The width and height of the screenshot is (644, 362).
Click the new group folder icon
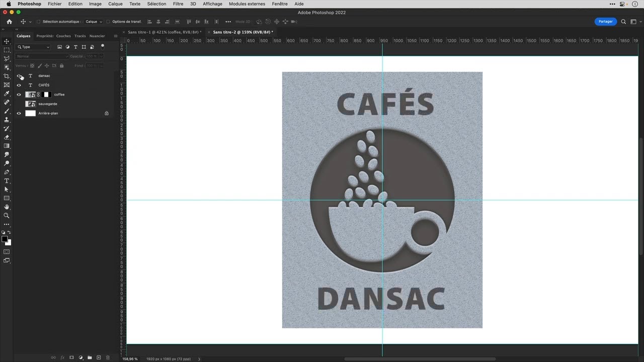90,357
